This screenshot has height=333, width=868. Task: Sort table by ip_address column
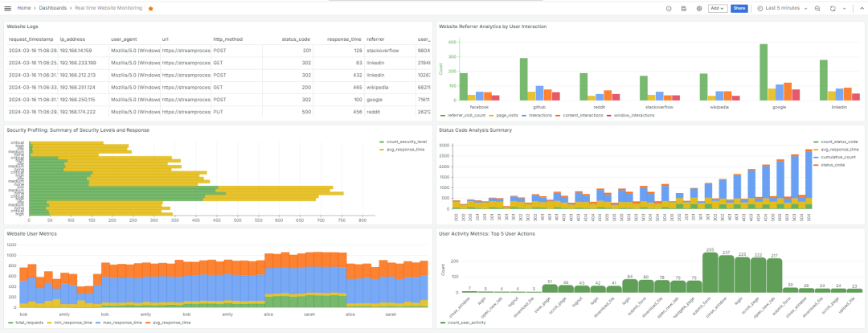tap(72, 39)
